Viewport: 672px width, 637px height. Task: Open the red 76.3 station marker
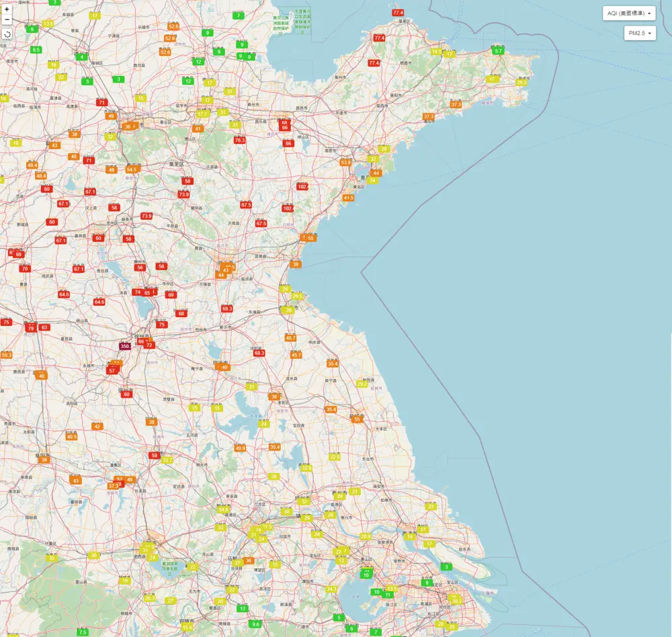pos(240,140)
